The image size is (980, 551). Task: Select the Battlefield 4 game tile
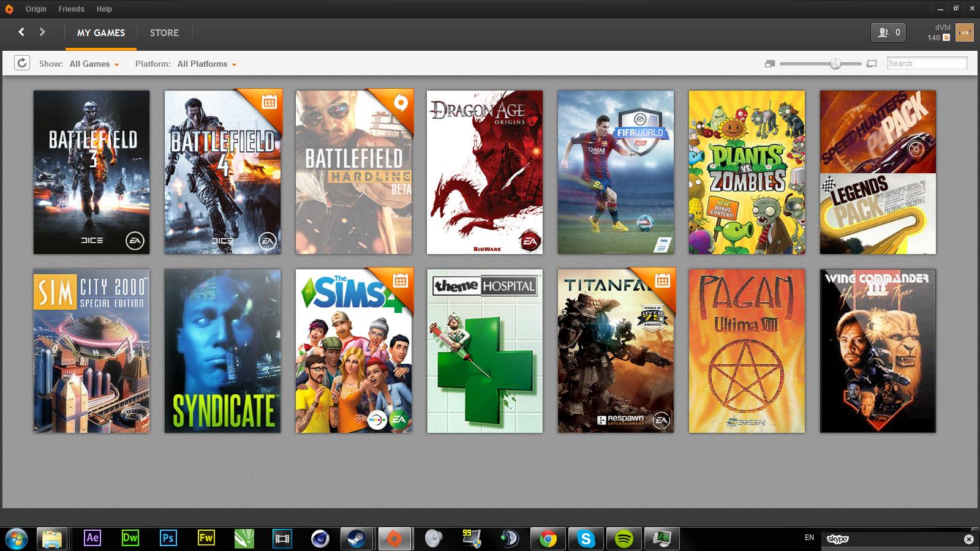(223, 172)
